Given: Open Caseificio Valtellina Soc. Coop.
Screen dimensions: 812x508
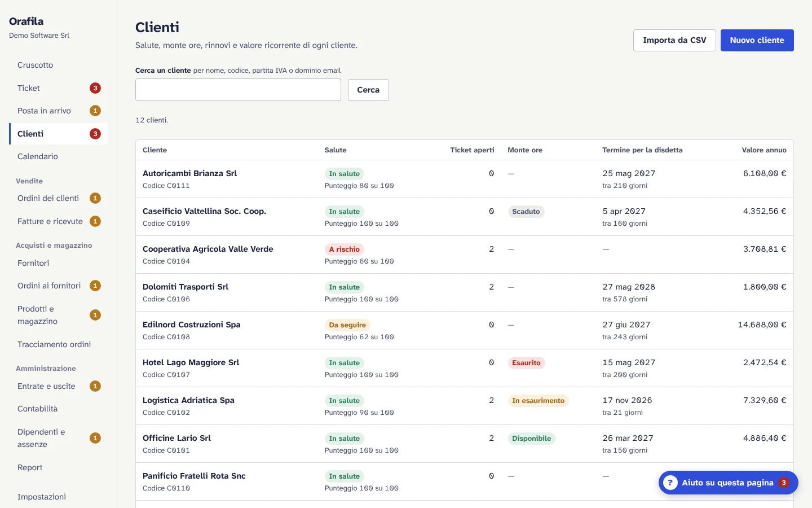Looking at the screenshot, I should pos(204,211).
